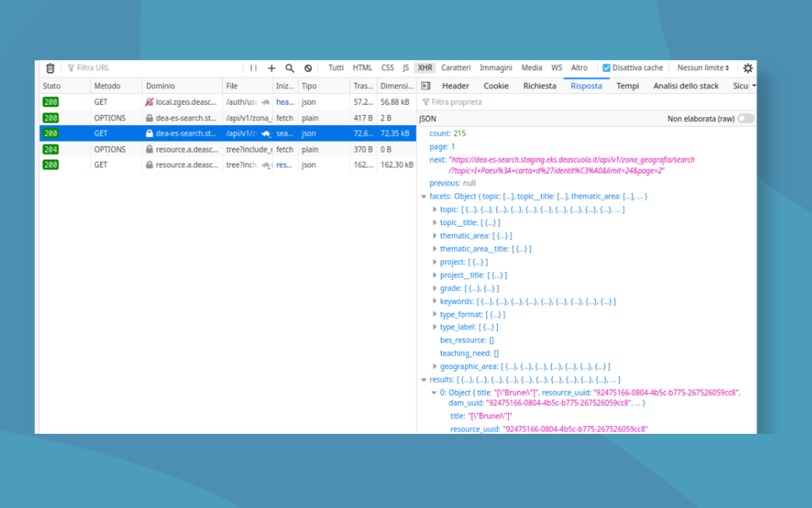Switch to the Cookie tab
This screenshot has height=508, width=812.
pyautogui.click(x=496, y=86)
